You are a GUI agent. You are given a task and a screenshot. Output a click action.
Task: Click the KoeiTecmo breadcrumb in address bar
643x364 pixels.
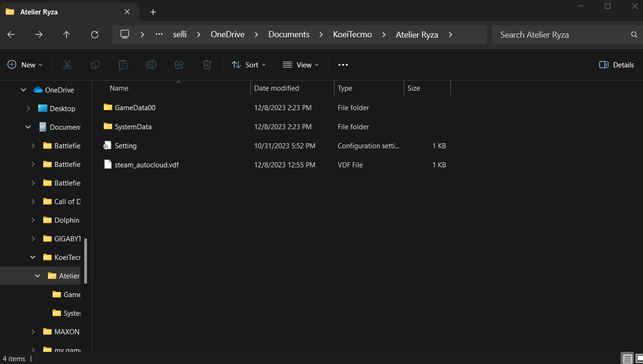tap(353, 34)
